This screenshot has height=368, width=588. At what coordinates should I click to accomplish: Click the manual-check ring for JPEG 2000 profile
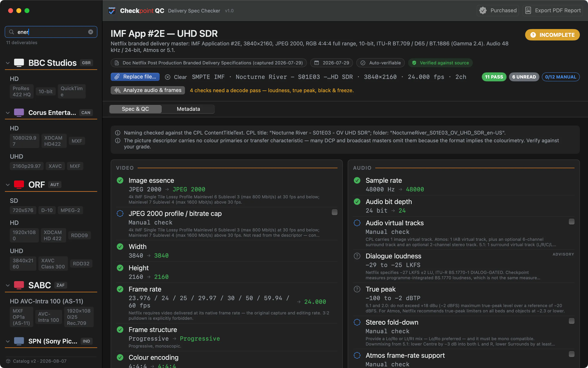coord(120,213)
